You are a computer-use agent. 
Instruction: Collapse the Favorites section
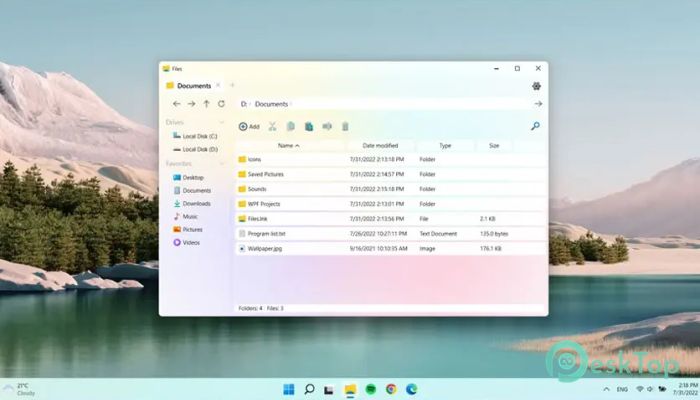[221, 164]
